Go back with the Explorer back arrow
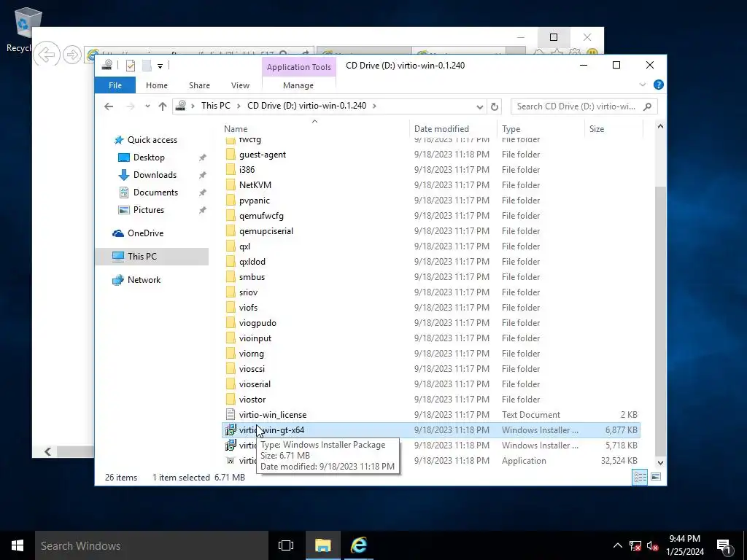 (109, 106)
